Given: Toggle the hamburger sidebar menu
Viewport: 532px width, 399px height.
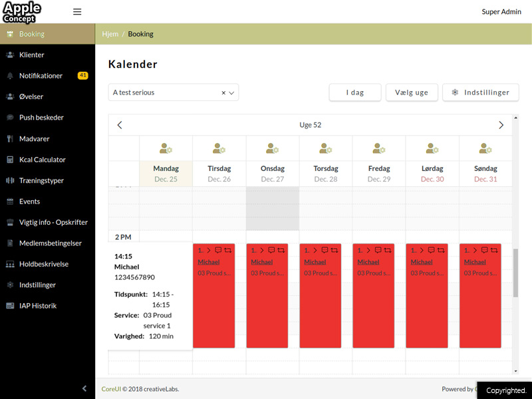Looking at the screenshot, I should (77, 12).
